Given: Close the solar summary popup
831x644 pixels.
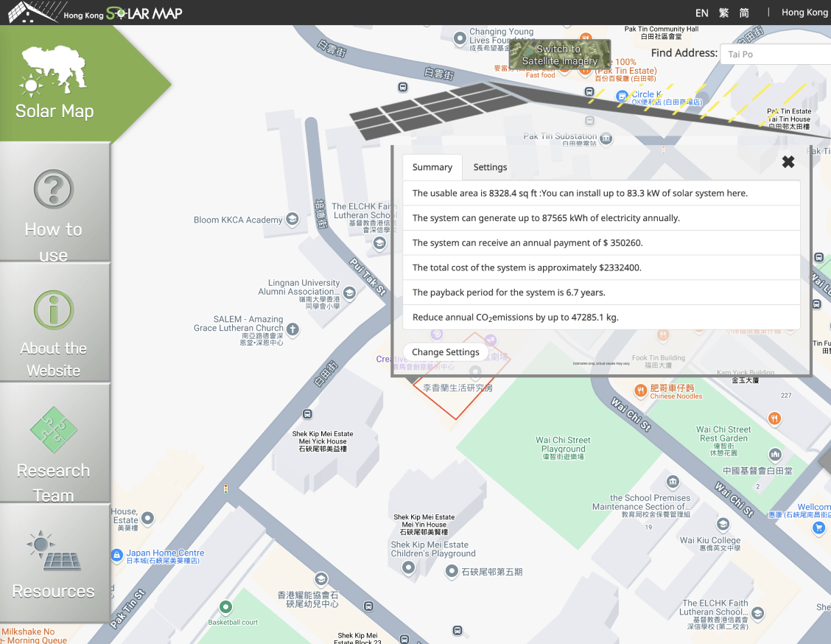Looking at the screenshot, I should coord(788,162).
